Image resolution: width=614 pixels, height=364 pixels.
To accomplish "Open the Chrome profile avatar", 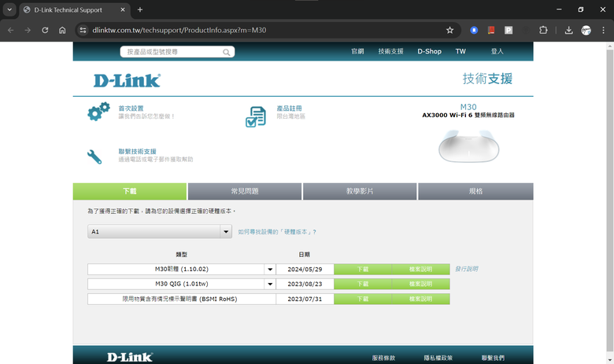I will click(x=586, y=30).
